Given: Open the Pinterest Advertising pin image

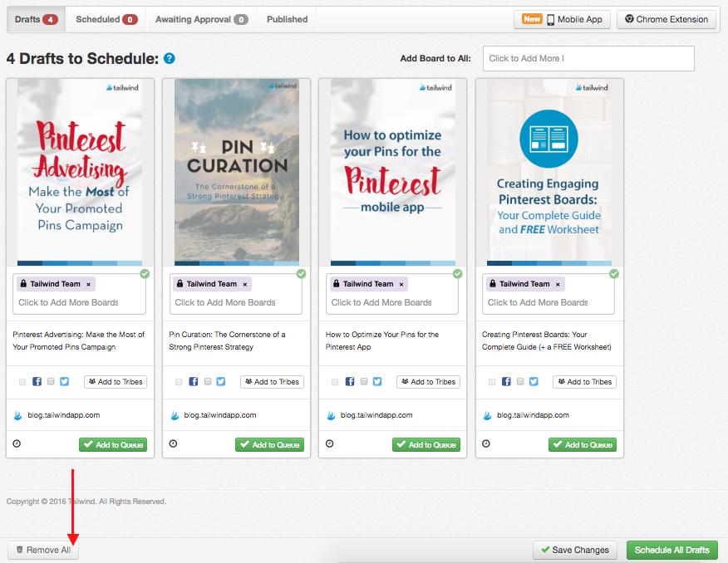Looking at the screenshot, I should 80,173.
